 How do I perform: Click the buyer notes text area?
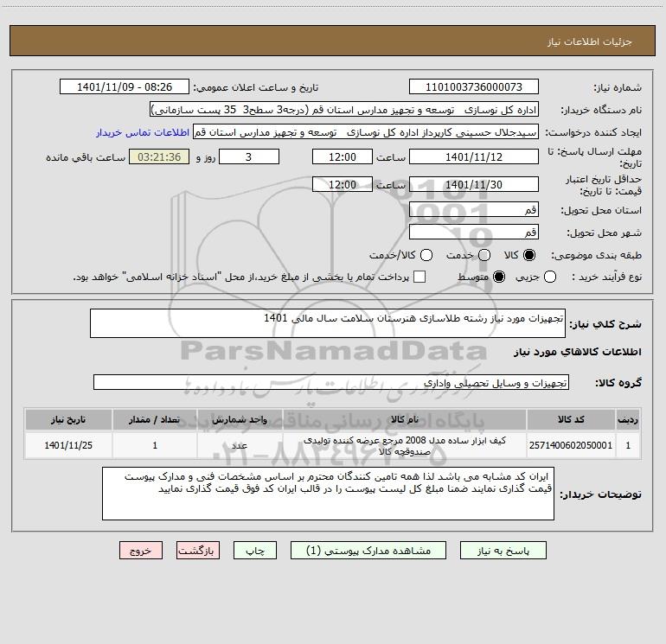[328, 494]
